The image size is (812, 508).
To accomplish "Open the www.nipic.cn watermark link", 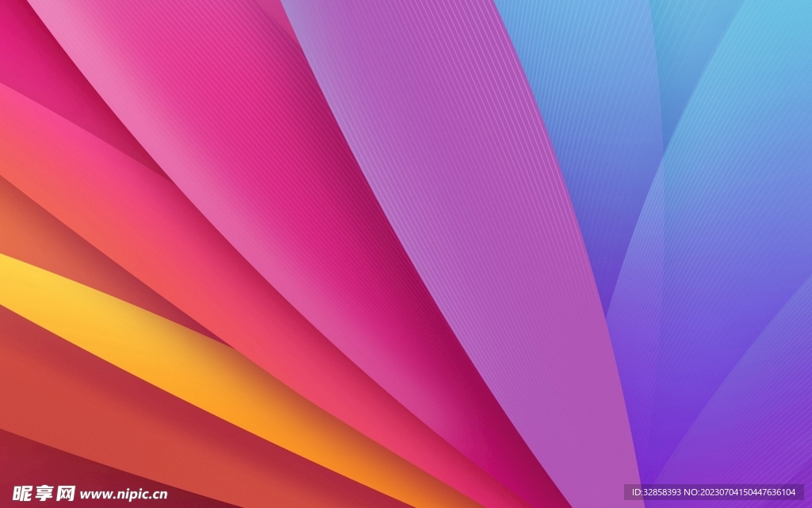I will point(124,494).
